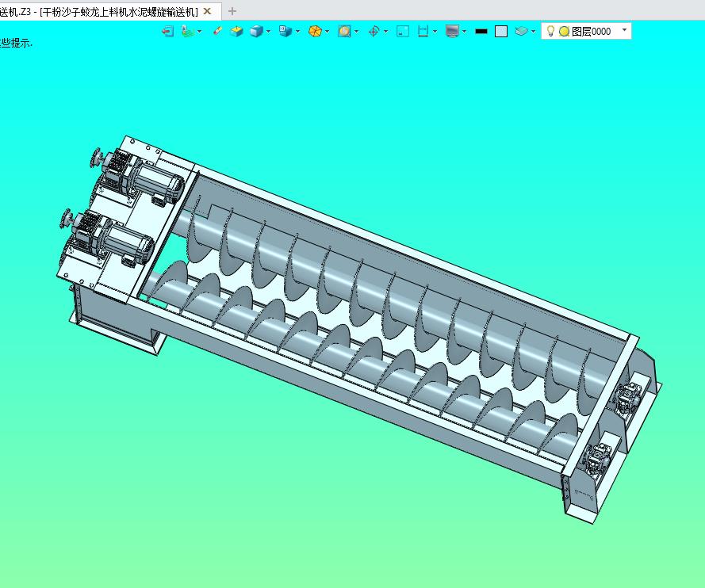The width and height of the screenshot is (705, 588).
Task: Open dropdown arrow beside dimension bracket icon
Action: point(435,32)
